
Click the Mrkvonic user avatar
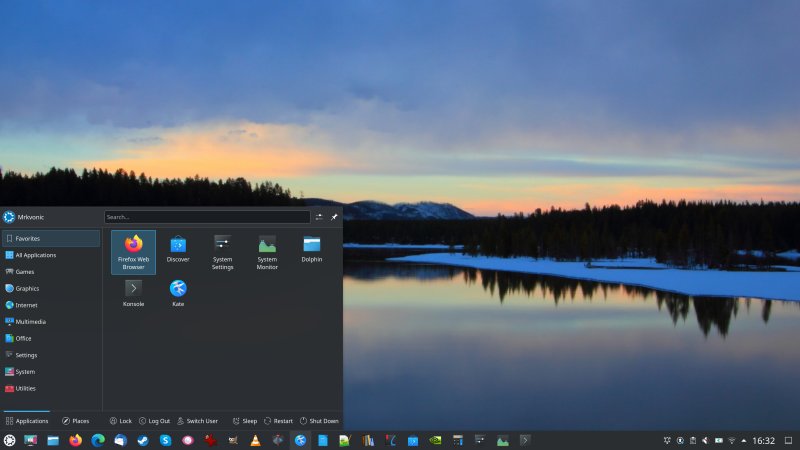(x=9, y=217)
